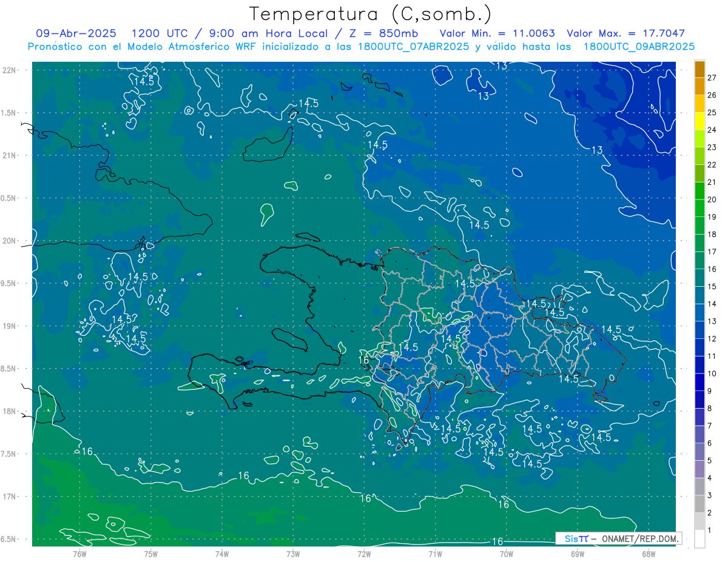Click the '8.5N' latitude axis label
Viewport: 728px width, 562px height.
click(8, 369)
